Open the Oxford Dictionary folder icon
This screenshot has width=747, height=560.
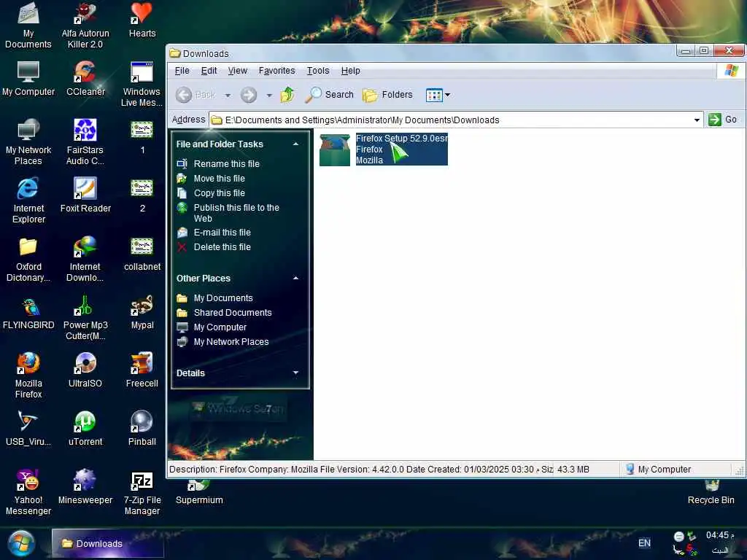tap(28, 260)
